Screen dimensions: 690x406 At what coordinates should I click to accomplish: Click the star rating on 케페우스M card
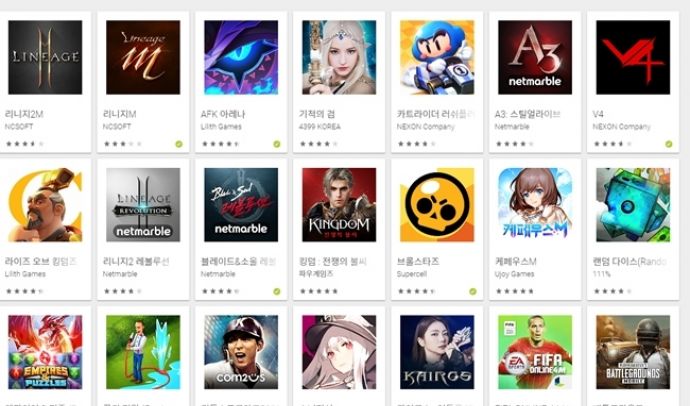[x=515, y=291]
